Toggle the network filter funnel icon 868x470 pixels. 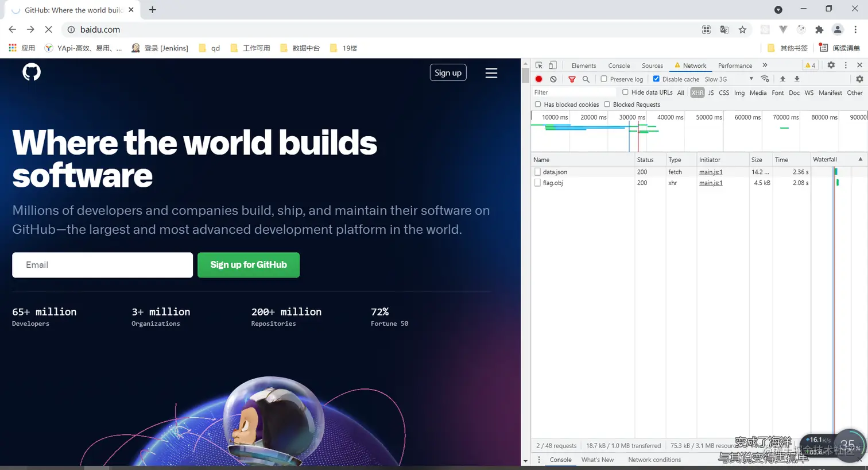tap(572, 79)
